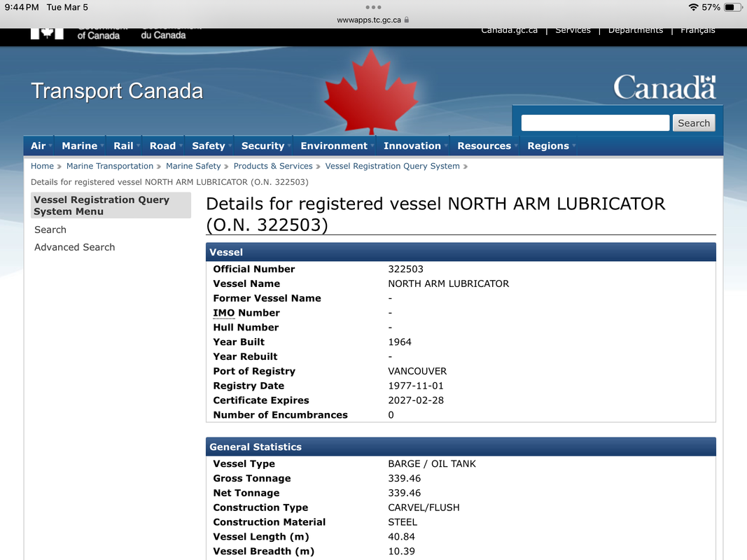The width and height of the screenshot is (747, 560).
Task: Select Construction Material STEEL
Action: click(x=403, y=523)
